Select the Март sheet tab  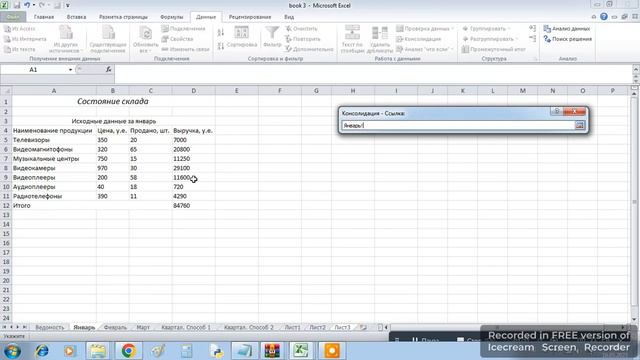tap(143, 327)
